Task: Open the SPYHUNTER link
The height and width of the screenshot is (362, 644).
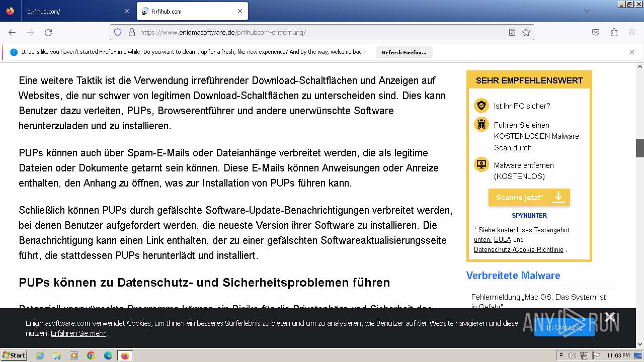Action: (529, 215)
